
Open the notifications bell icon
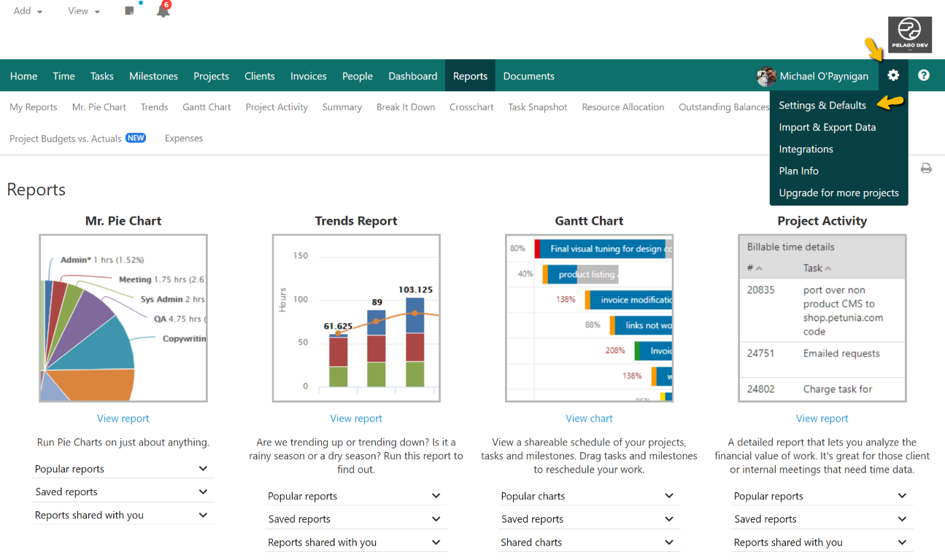tap(163, 12)
